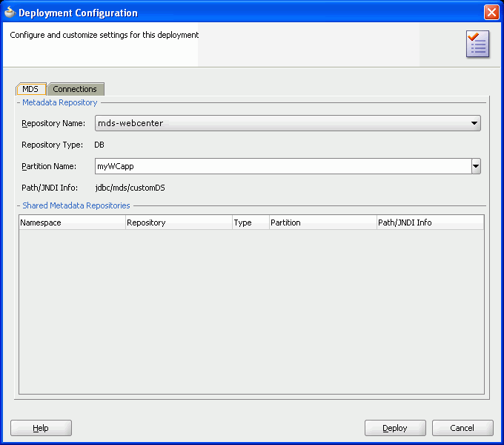The width and height of the screenshot is (504, 445).
Task: Click the Partition Name label
Action: 49,166
